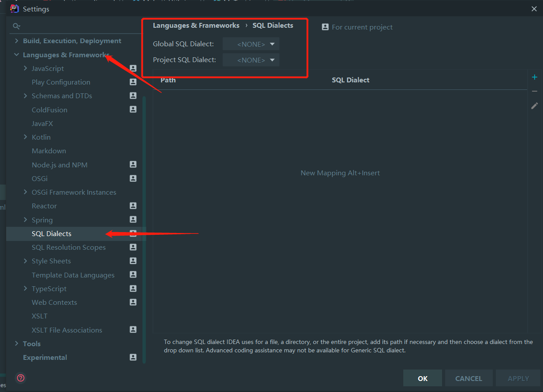Expand the Style Sheets node
Screen dimensions: 543x392
coord(26,261)
